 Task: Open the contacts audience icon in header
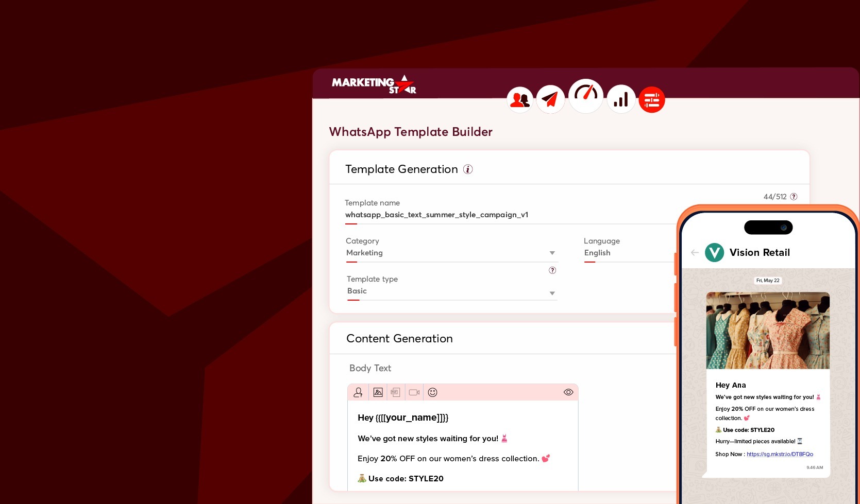[x=520, y=99]
